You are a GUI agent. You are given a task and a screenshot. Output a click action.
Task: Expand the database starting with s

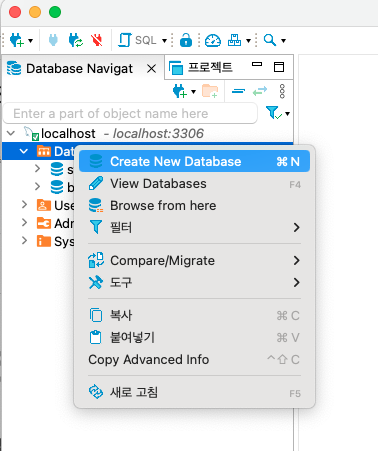[x=37, y=169]
